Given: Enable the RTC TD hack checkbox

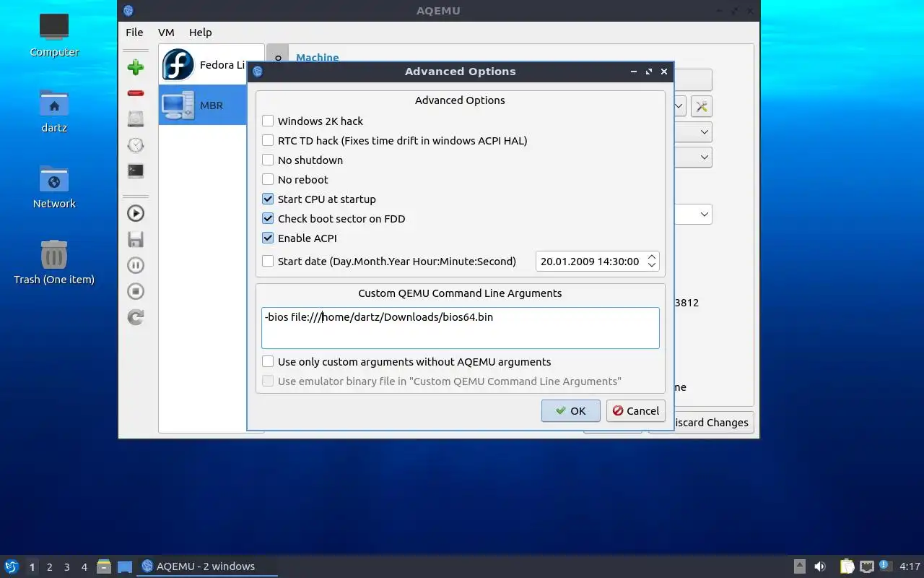Looking at the screenshot, I should click(x=268, y=141).
